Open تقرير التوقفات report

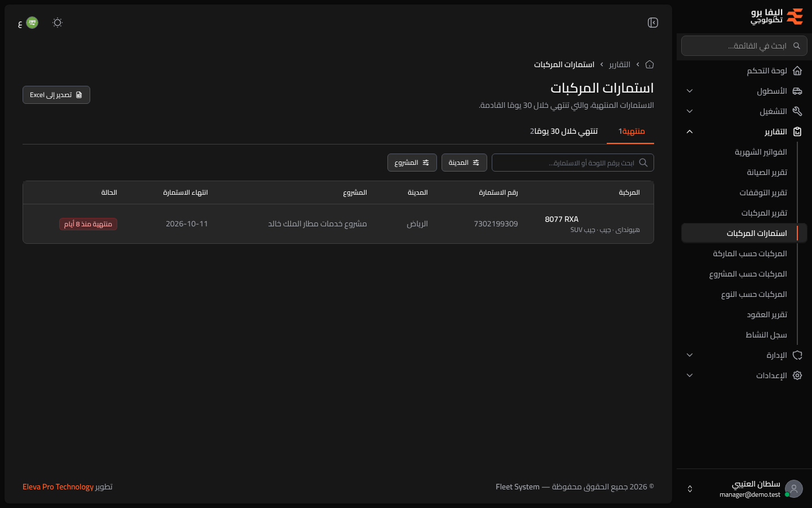click(763, 192)
